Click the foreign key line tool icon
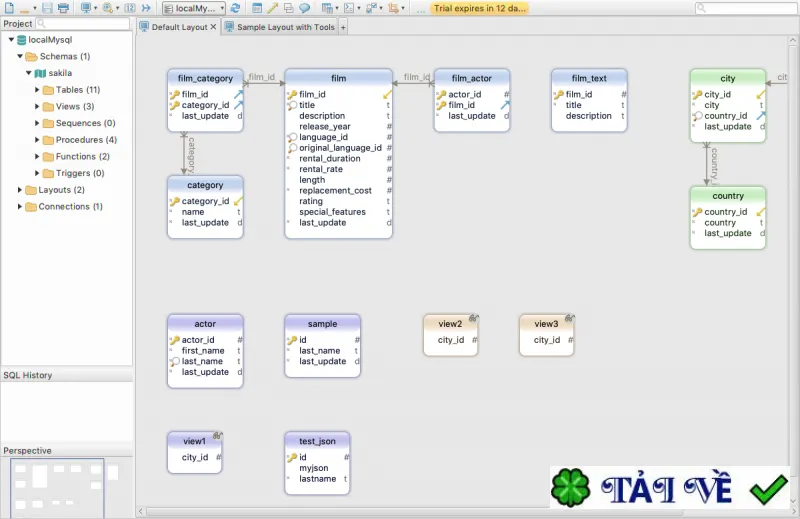The height and width of the screenshot is (519, 800). point(273,8)
